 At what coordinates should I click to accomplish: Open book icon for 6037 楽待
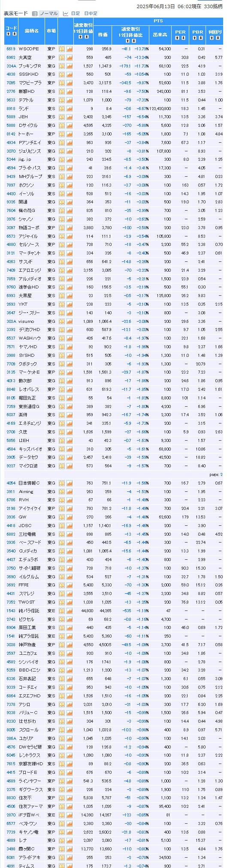(x=61, y=415)
